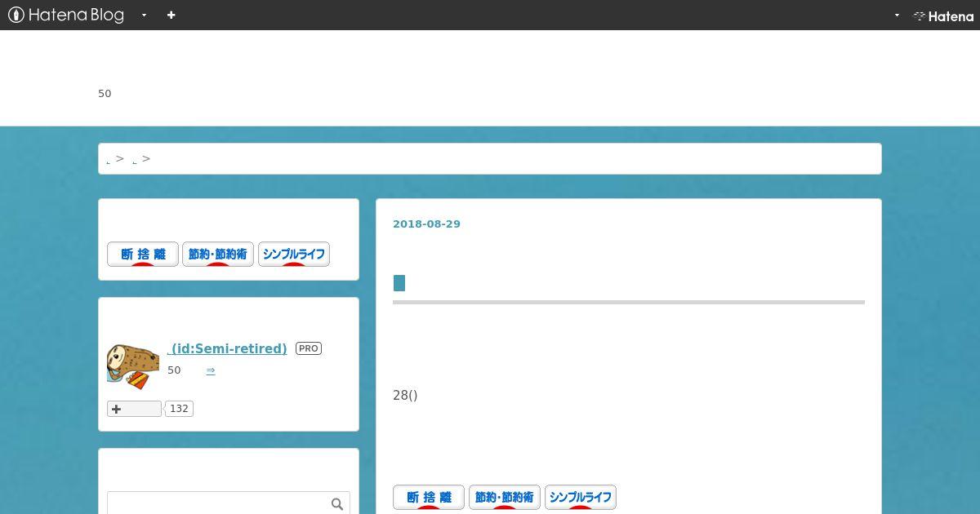Follow the ⇒ arrow link in profile

pos(211,370)
